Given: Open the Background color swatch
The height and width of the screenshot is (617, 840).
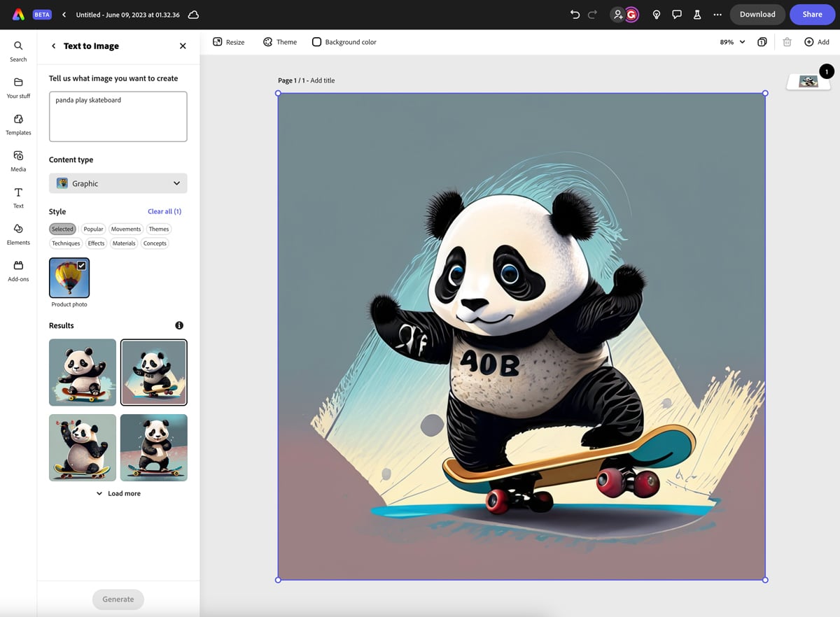Looking at the screenshot, I should point(316,42).
